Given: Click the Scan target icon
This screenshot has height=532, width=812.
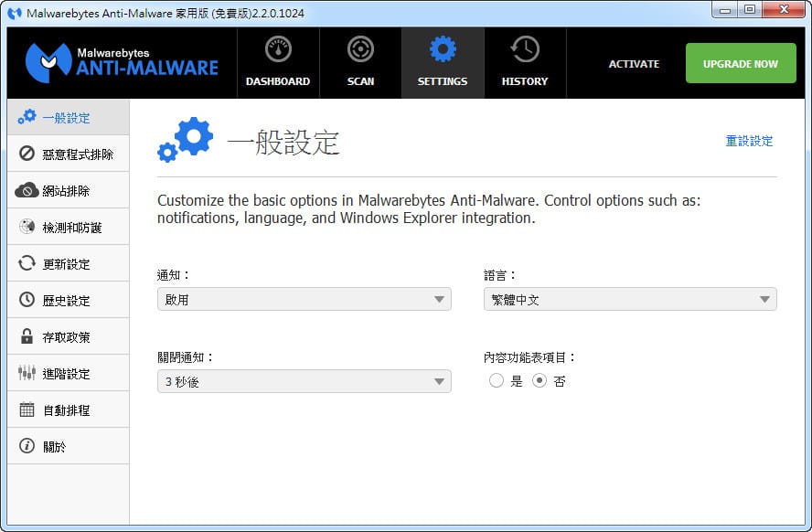Looking at the screenshot, I should point(360,49).
